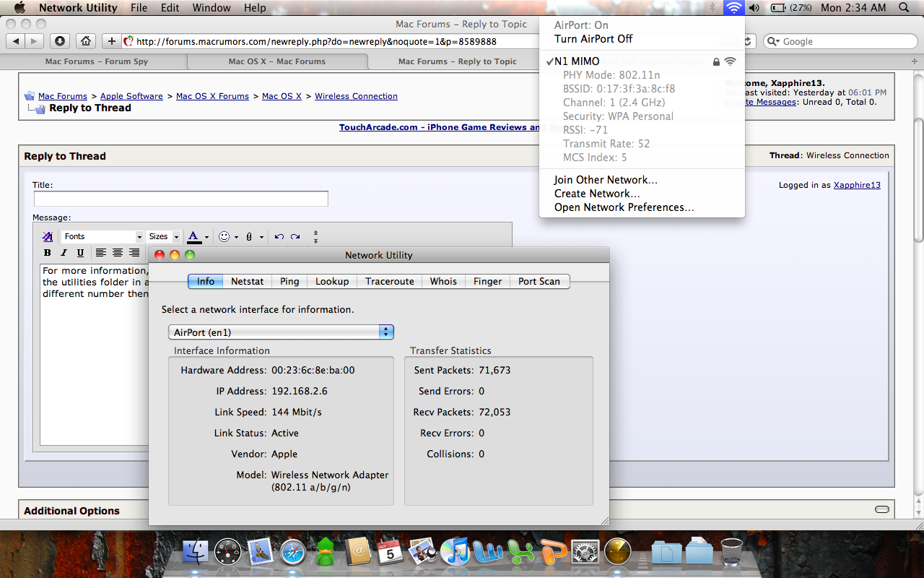Screen dimensions: 924x578
Task: Expand the text color picker arrow
Action: coord(206,237)
